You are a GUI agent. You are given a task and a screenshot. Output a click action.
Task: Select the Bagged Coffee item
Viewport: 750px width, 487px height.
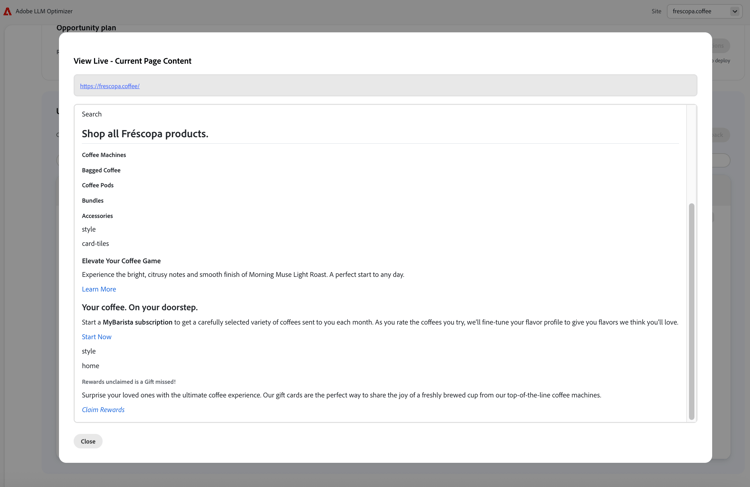[101, 170]
